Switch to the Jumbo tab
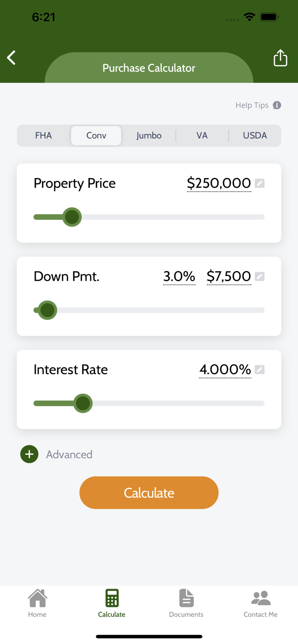Image resolution: width=298 pixels, height=644 pixels. point(149,135)
